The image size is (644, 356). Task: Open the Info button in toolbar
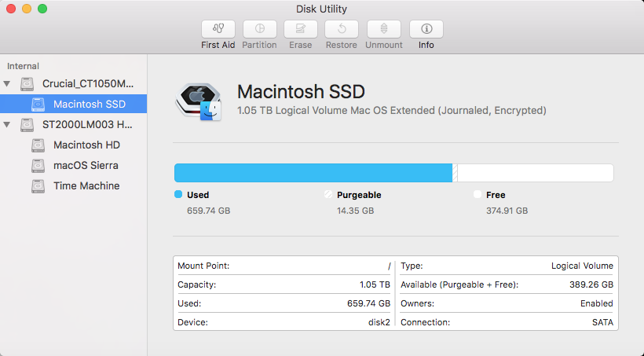pyautogui.click(x=426, y=29)
